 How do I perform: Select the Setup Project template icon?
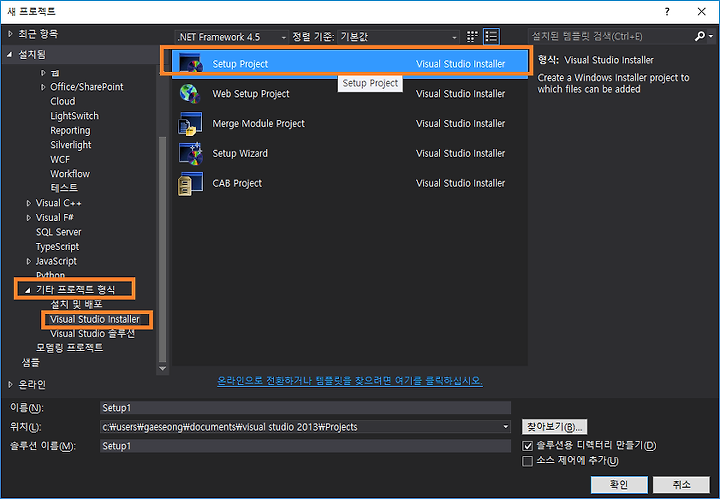(x=190, y=63)
